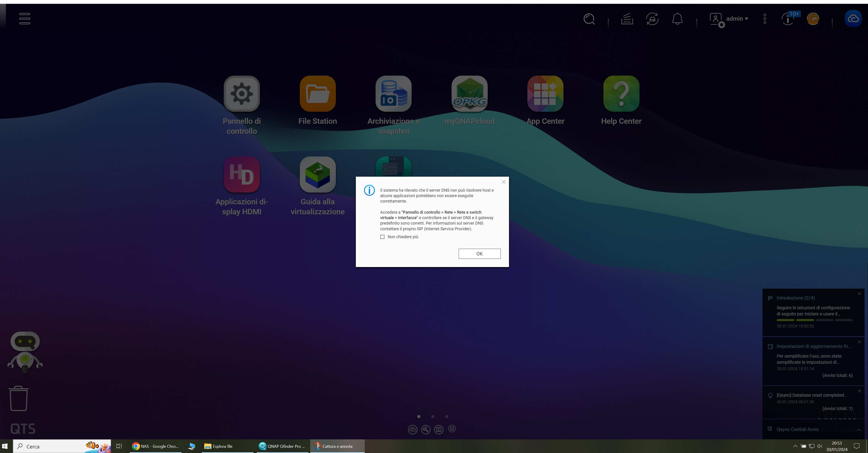The height and width of the screenshot is (453, 868).
Task: Dismiss the Introduzione (2/4) notification
Action: 859,294
